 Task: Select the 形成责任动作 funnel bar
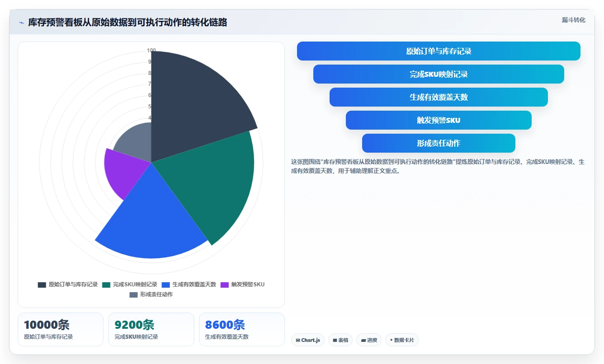tap(439, 143)
